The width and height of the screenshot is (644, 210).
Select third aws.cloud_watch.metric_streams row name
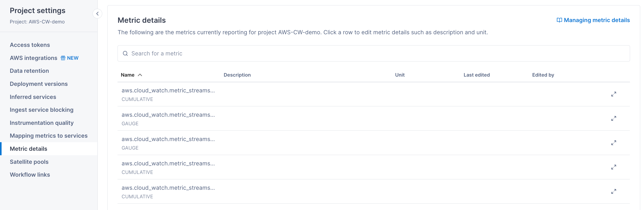point(168,139)
